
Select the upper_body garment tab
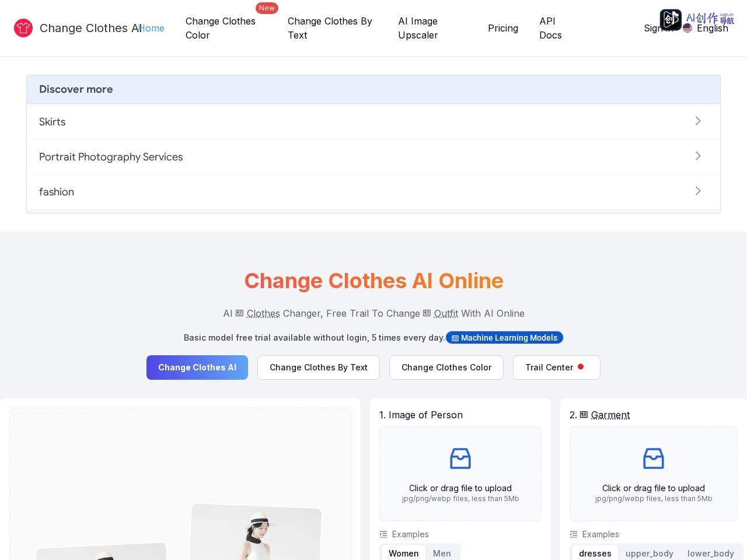click(650, 553)
